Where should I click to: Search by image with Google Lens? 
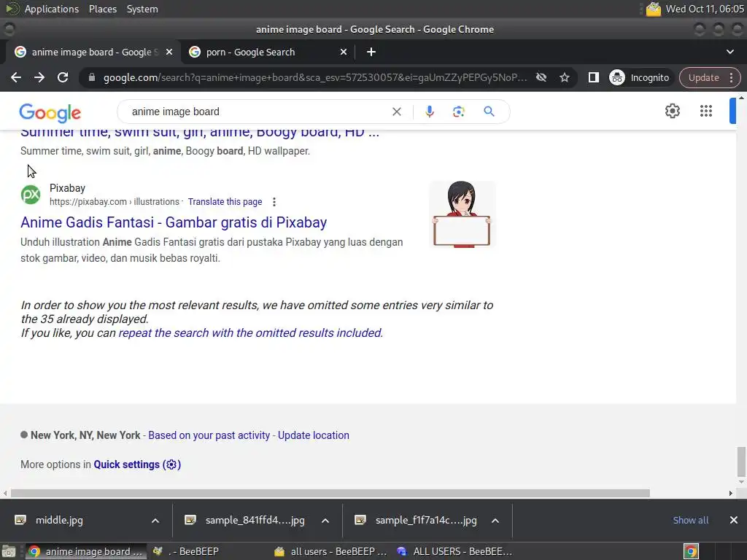click(458, 112)
